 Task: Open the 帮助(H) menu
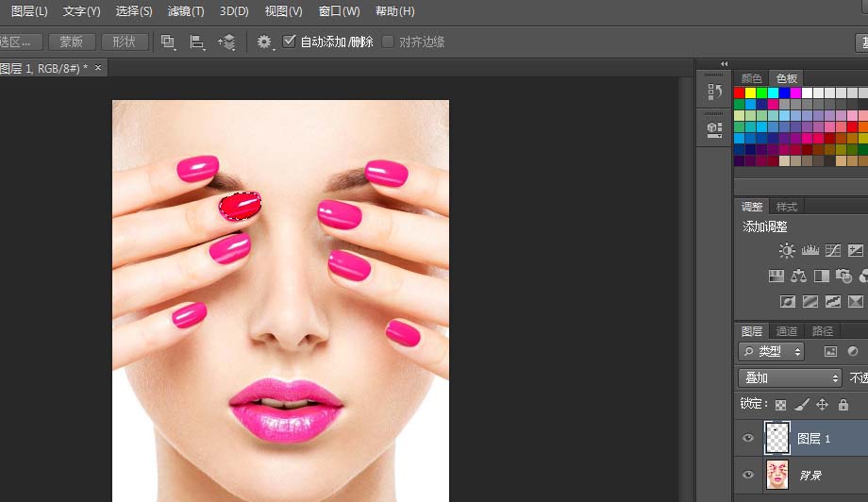tap(394, 11)
